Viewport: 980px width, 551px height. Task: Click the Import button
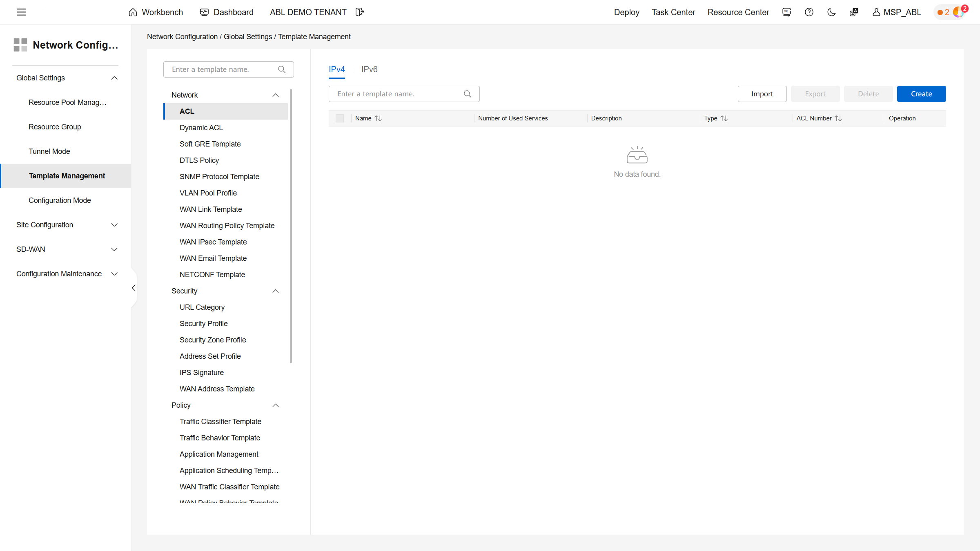point(762,94)
